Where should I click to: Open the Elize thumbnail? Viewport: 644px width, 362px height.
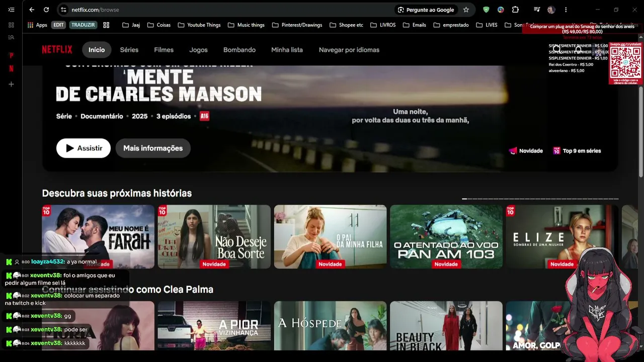pos(562,237)
